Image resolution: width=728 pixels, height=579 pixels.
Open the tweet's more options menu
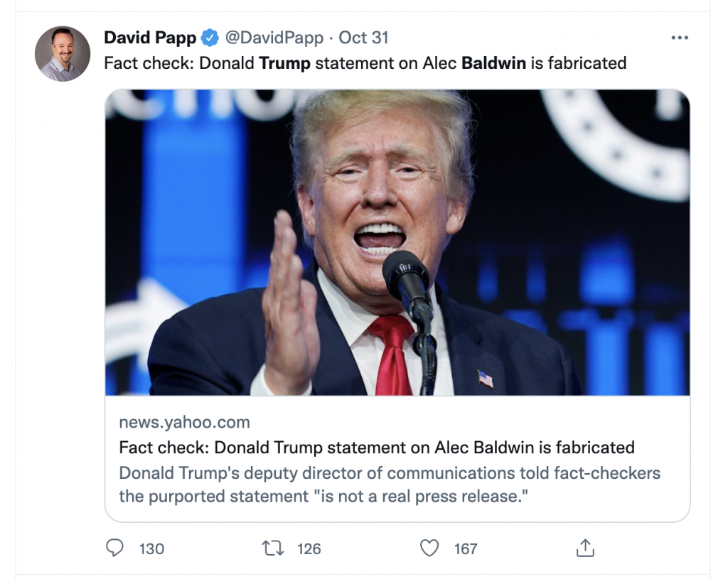tap(680, 38)
